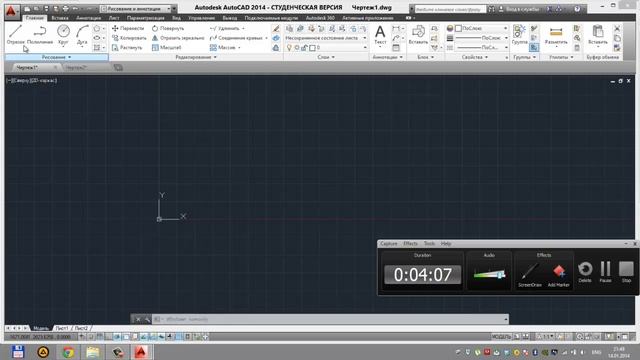The image size is (640, 360).
Task: Expand the Утилиты panel
Action: point(561,57)
